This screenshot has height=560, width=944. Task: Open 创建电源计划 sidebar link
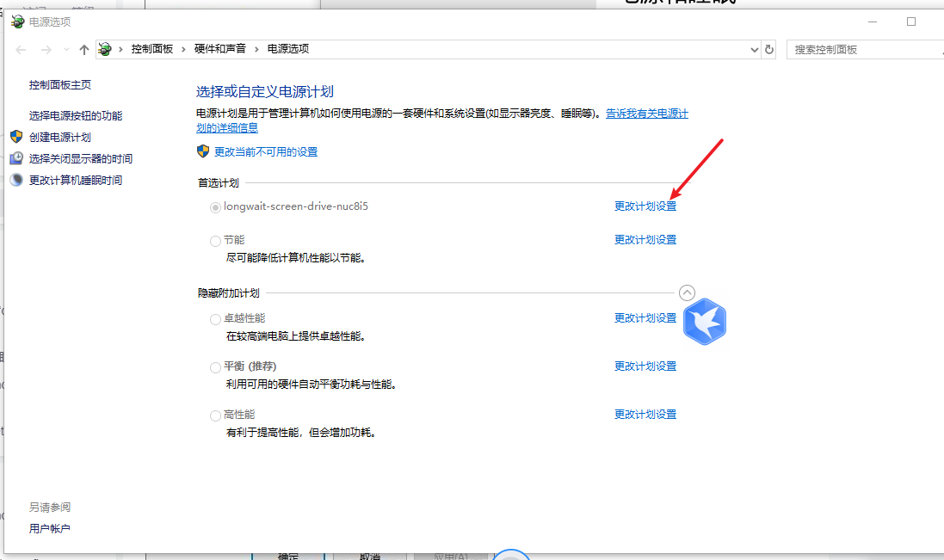click(60, 137)
